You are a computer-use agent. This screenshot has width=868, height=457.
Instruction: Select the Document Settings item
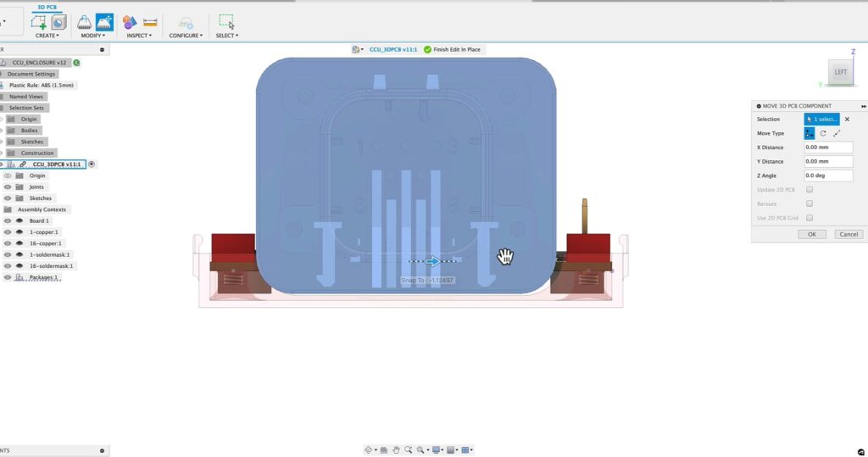(31, 75)
